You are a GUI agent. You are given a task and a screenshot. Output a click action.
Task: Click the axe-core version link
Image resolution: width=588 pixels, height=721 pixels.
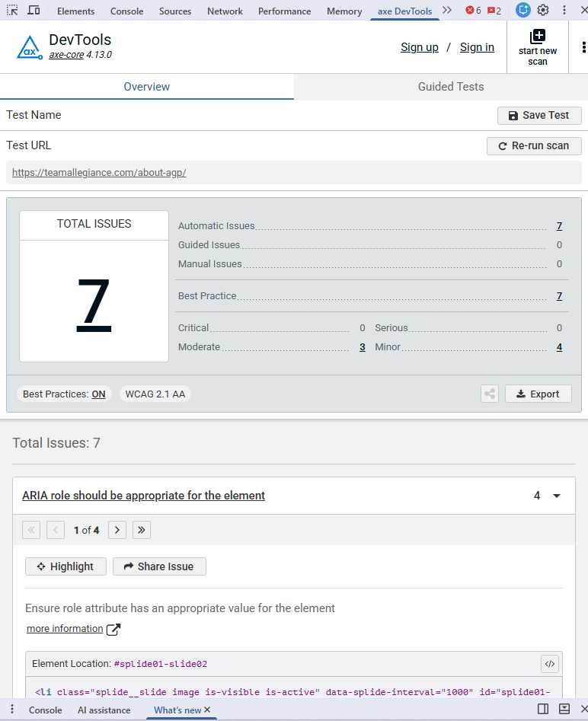tap(66, 55)
